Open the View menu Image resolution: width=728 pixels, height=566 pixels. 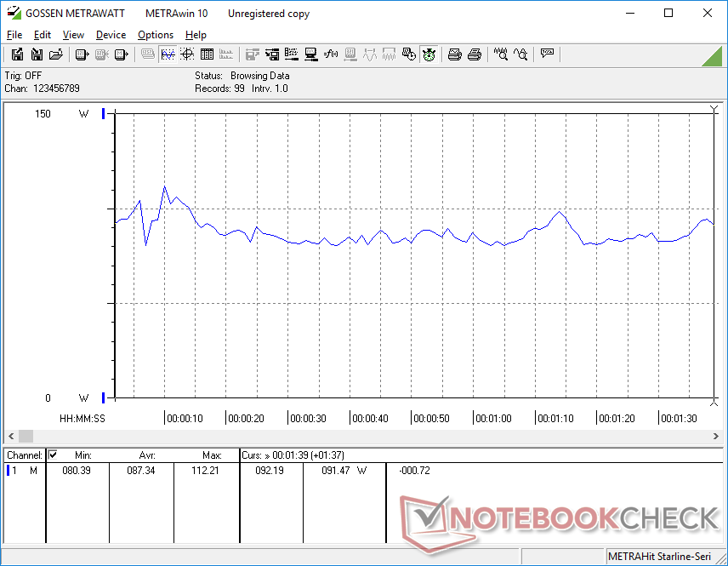[x=73, y=35]
